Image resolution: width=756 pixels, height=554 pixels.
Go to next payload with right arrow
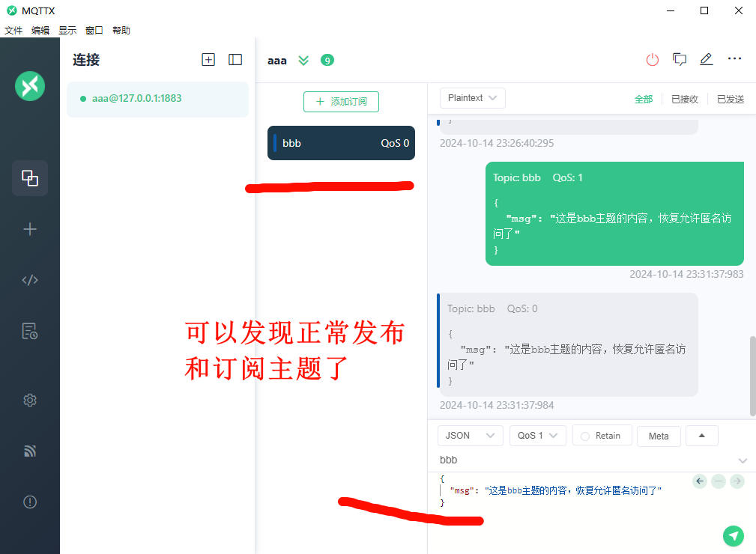tap(737, 481)
